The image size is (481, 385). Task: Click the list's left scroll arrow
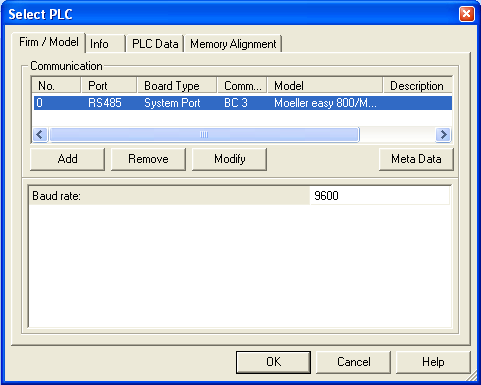(x=40, y=135)
